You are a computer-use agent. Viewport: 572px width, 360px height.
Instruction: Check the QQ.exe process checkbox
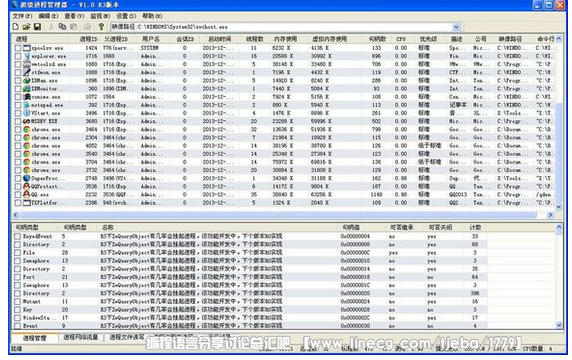click(18, 195)
